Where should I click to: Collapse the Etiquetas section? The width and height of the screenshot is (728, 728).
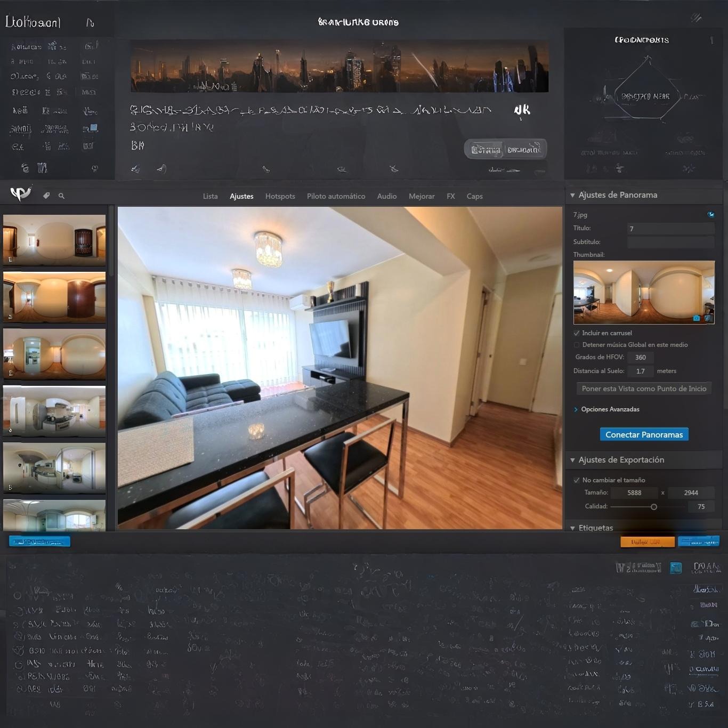coord(573,528)
